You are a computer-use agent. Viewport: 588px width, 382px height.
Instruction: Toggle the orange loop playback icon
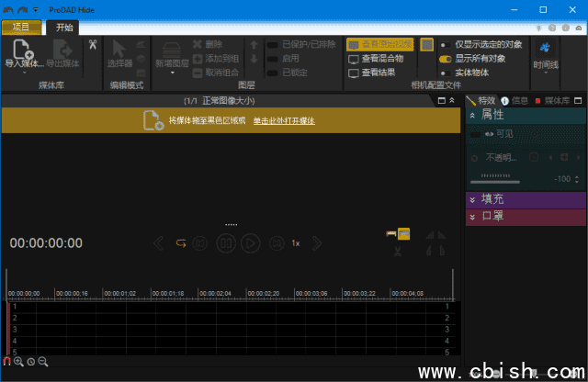(181, 243)
